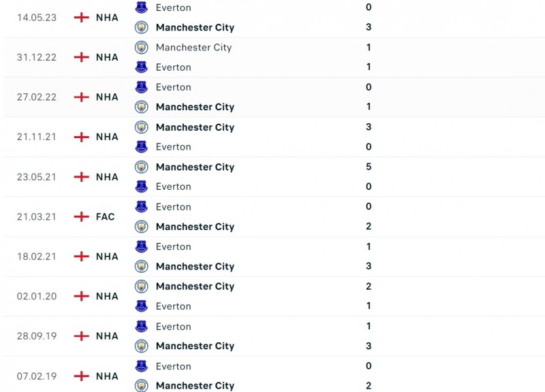Open Everton link in 28.09.19 match

pos(173,326)
